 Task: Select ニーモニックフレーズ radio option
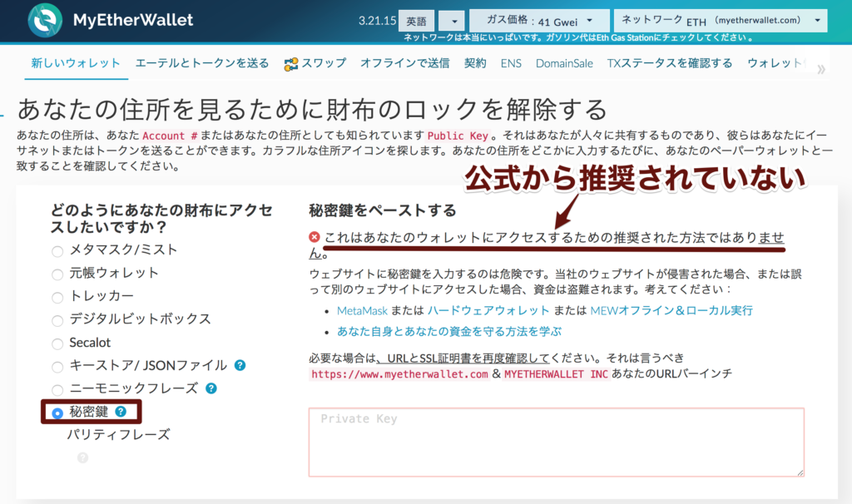[x=57, y=390]
